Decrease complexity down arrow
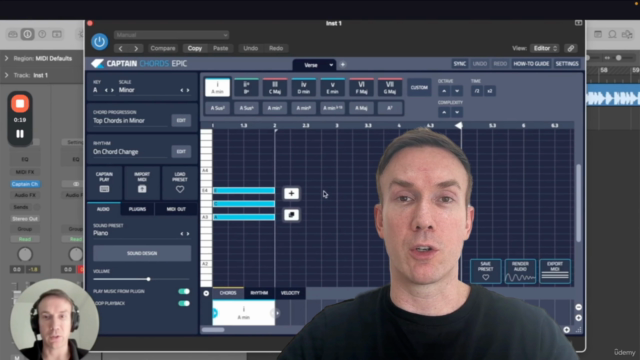The image size is (640, 360). coord(457,112)
